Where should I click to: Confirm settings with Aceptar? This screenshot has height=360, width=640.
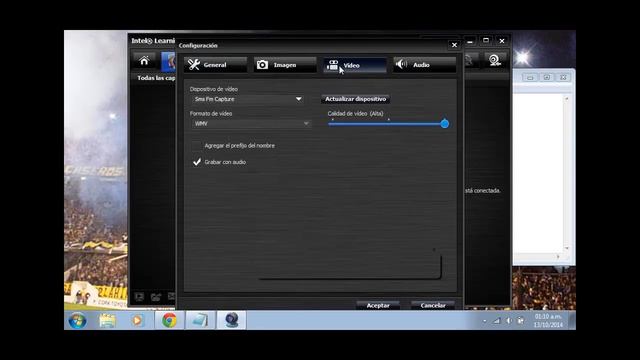coord(378,305)
